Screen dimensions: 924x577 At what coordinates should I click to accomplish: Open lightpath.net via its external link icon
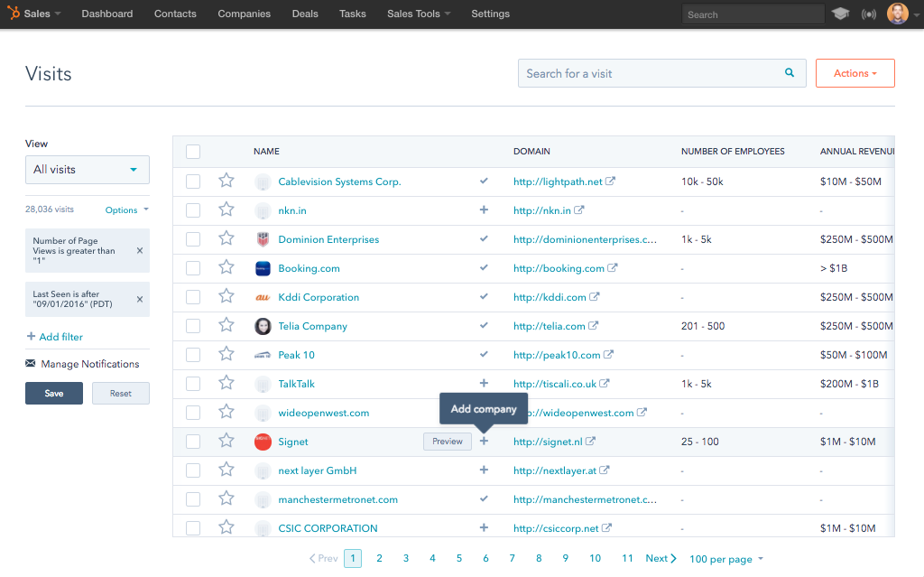613,181
